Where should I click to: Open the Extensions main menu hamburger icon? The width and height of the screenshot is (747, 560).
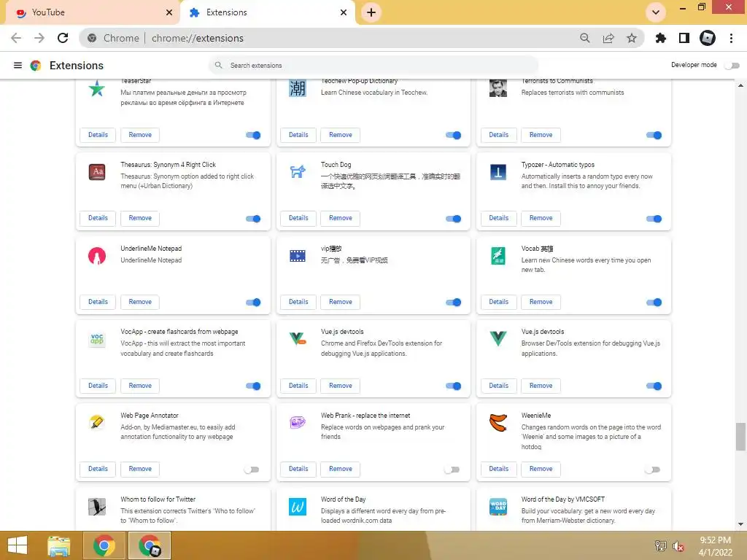(18, 65)
